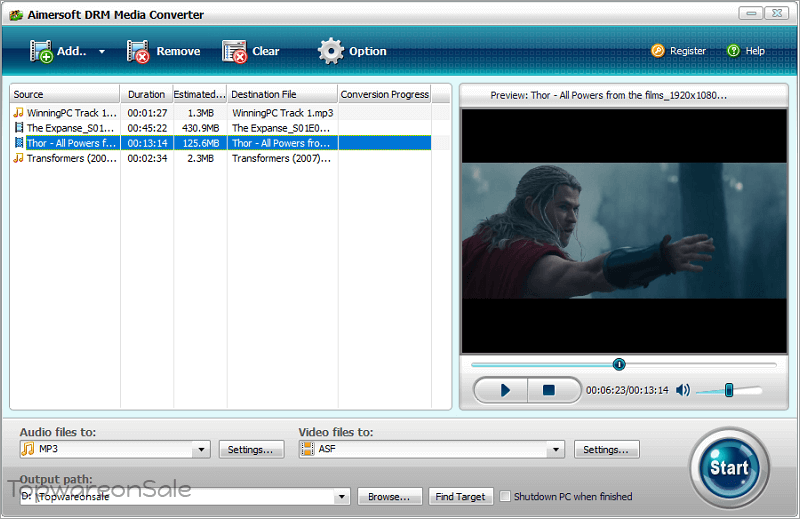Open Option via the gear icon

(x=331, y=51)
